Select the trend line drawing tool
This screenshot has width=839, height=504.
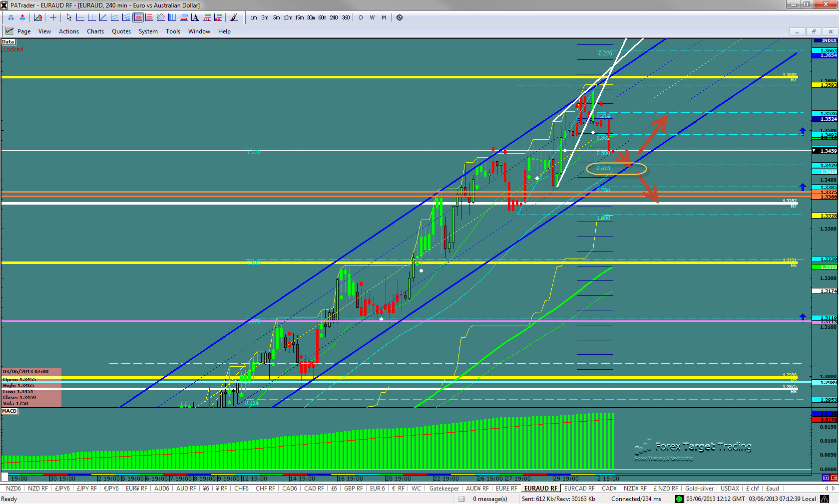[x=103, y=17]
